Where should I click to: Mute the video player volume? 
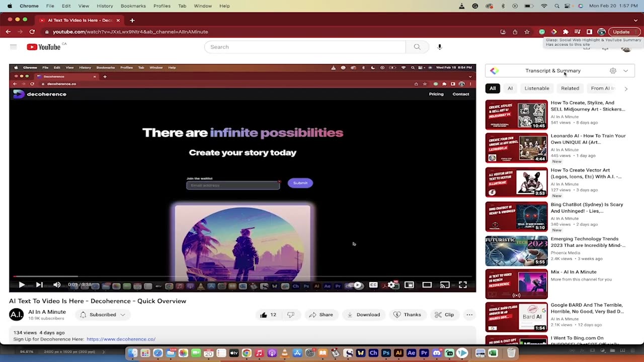(57, 285)
